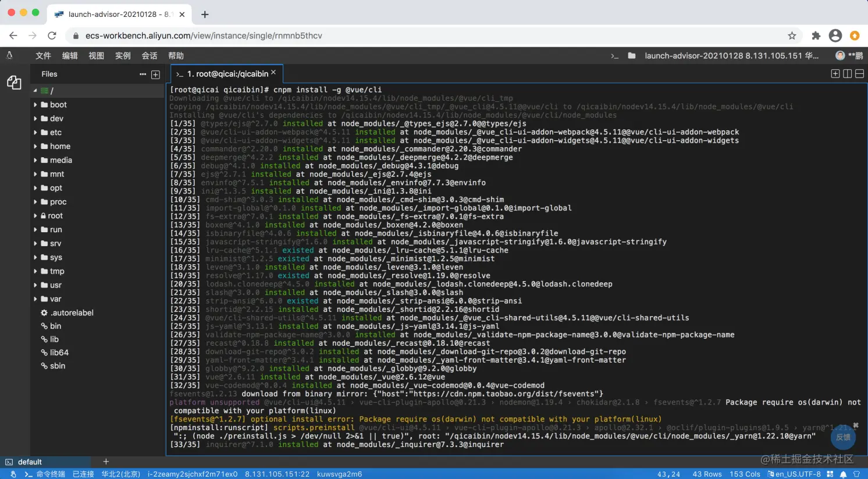This screenshot has height=479, width=868.
Task: Click the Linux penguin logo icon
Action: click(x=9, y=55)
